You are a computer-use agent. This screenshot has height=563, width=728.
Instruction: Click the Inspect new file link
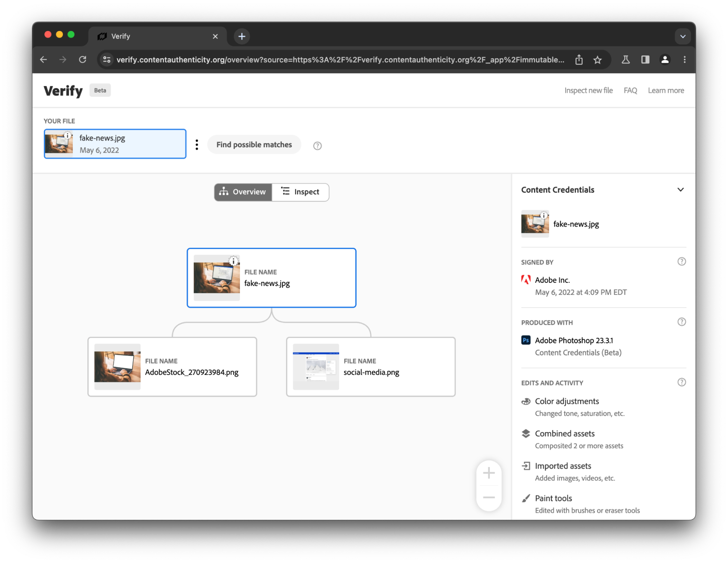tap(588, 90)
